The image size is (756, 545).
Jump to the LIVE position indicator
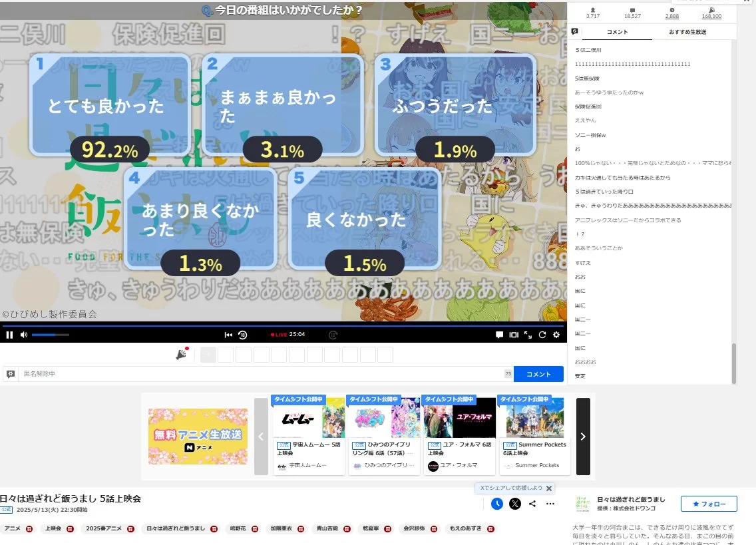pos(279,335)
